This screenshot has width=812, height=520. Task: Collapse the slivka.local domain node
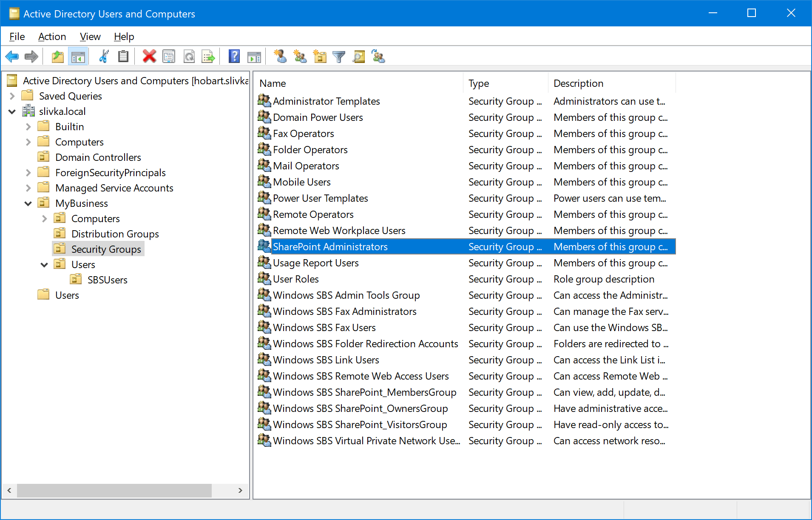[x=12, y=111]
